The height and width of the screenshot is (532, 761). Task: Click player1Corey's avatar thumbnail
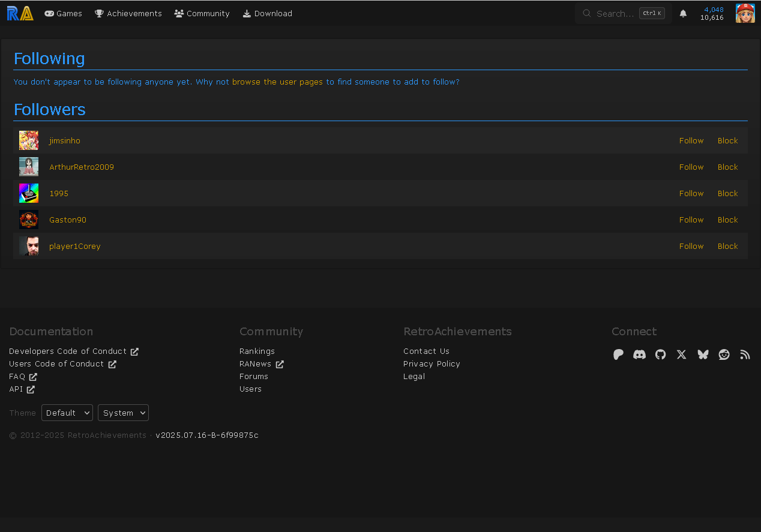point(29,246)
